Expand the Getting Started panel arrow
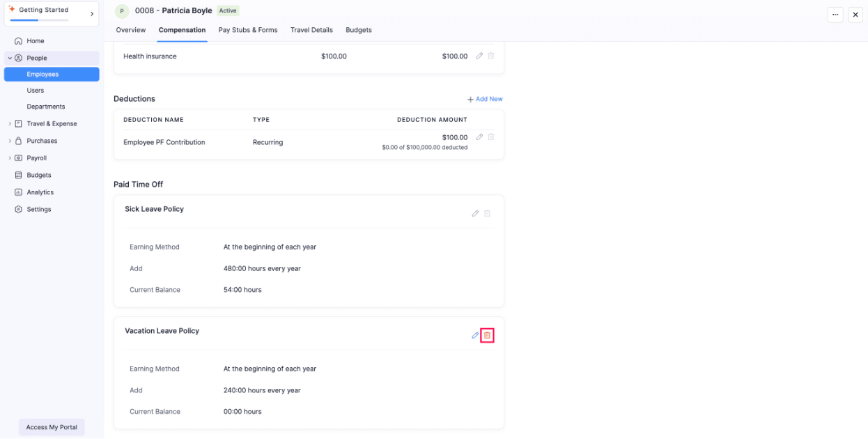This screenshot has width=868, height=439. click(92, 14)
